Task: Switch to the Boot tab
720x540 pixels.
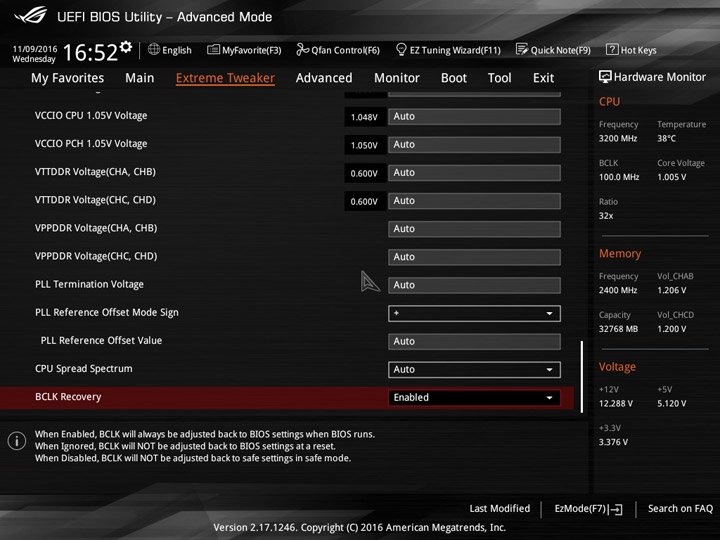Action: [x=454, y=78]
